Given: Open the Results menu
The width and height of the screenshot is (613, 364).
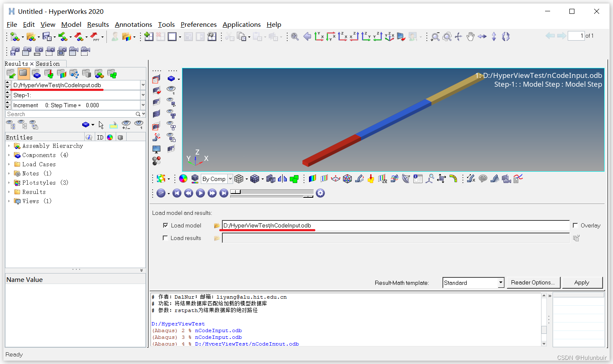Looking at the screenshot, I should (98, 25).
